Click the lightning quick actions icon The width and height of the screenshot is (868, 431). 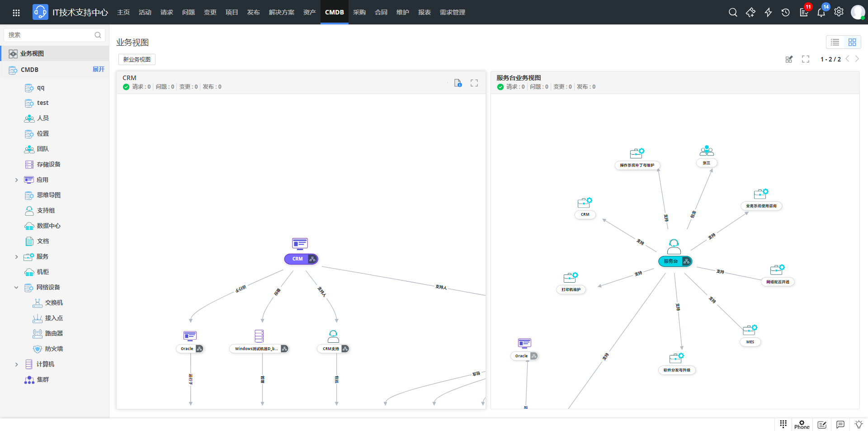(768, 12)
